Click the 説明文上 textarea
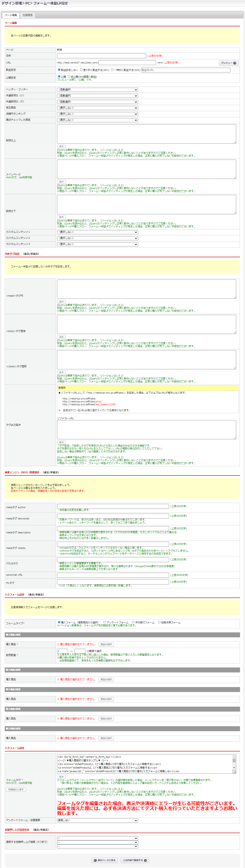 pos(147,134)
